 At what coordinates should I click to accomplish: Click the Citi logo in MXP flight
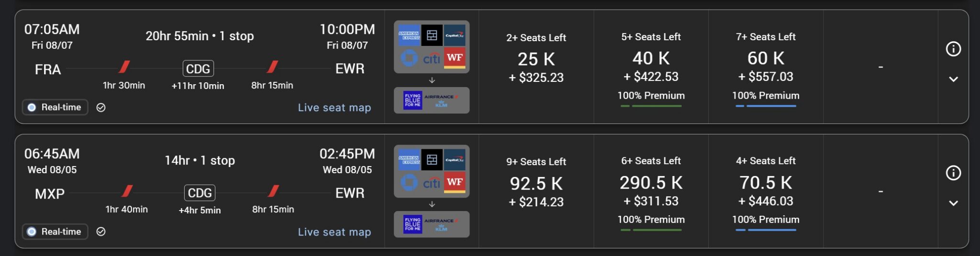(431, 182)
